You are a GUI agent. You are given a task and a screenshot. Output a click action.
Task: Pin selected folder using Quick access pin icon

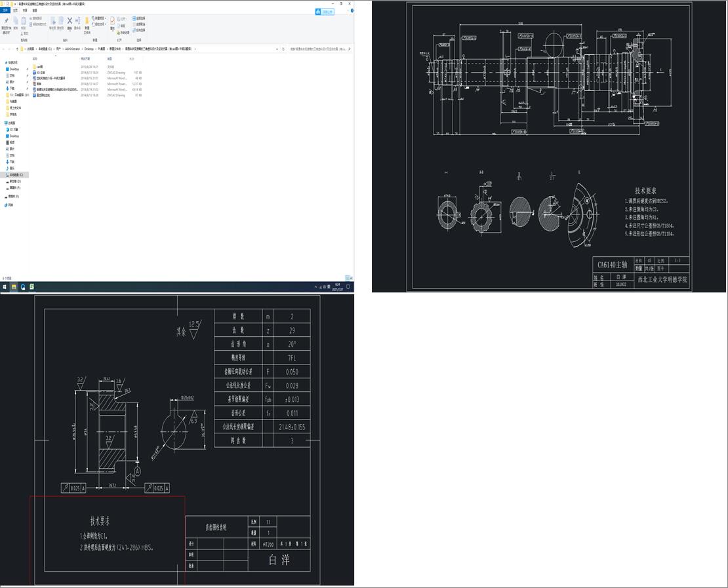(x=7, y=20)
